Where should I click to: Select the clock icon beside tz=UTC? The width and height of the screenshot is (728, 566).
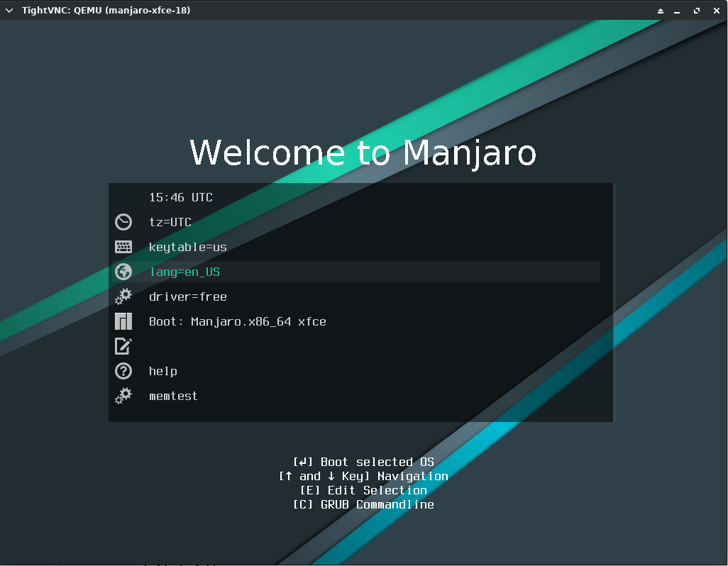point(123,222)
